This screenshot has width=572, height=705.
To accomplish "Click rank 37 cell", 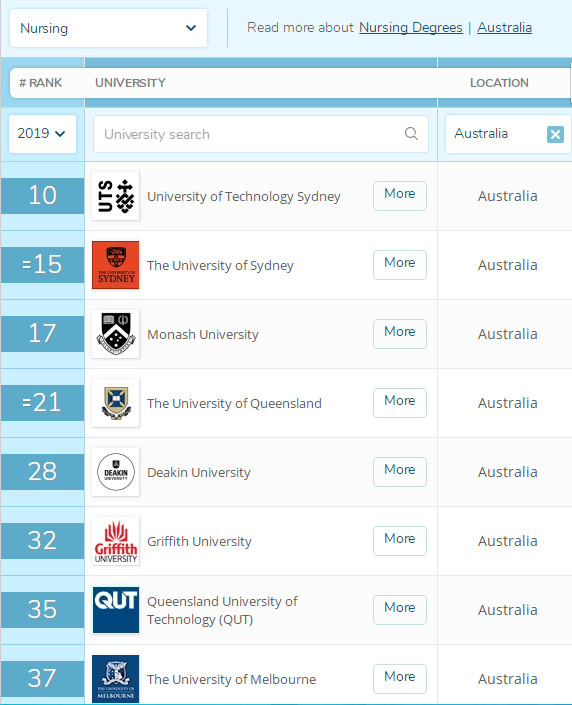I will 42,679.
